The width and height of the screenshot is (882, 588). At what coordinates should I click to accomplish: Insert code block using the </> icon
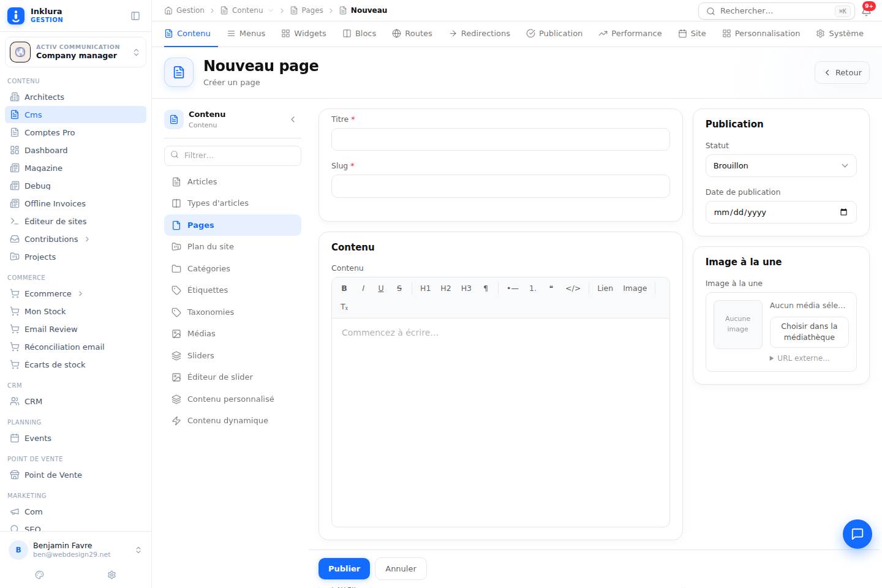(573, 288)
